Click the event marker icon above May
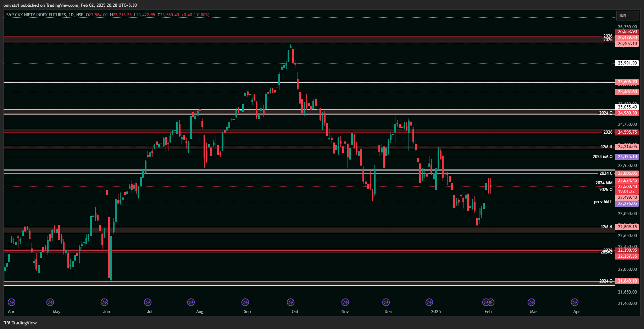644x329 pixels. click(50, 302)
